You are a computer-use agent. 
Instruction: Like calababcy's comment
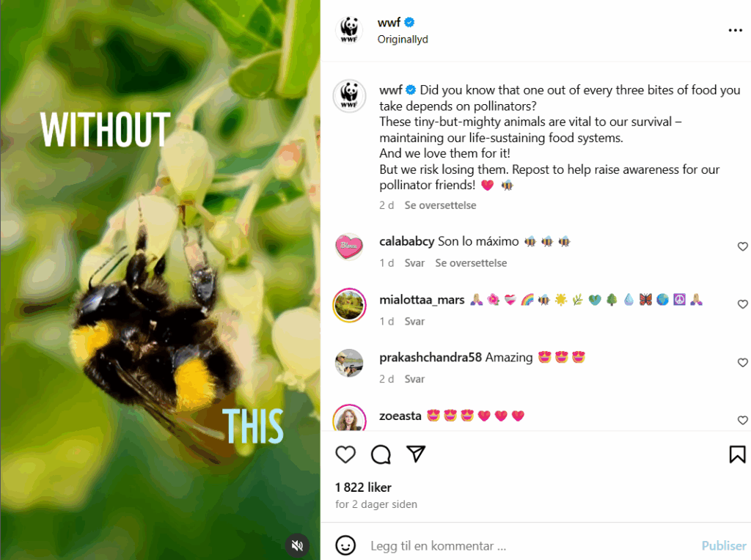click(x=742, y=246)
